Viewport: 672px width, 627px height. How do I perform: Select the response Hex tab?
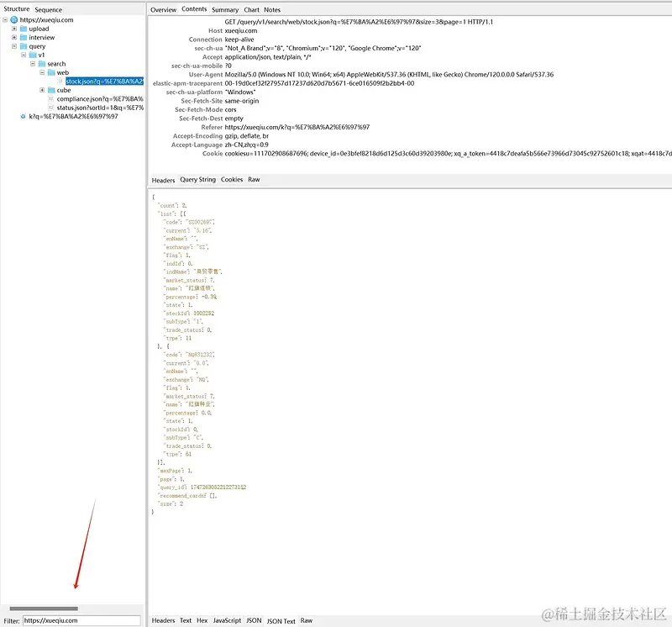202,620
